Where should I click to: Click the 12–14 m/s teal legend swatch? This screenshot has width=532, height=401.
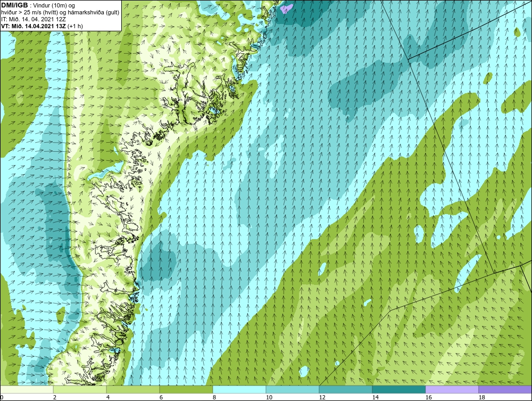pyautogui.click(x=346, y=389)
